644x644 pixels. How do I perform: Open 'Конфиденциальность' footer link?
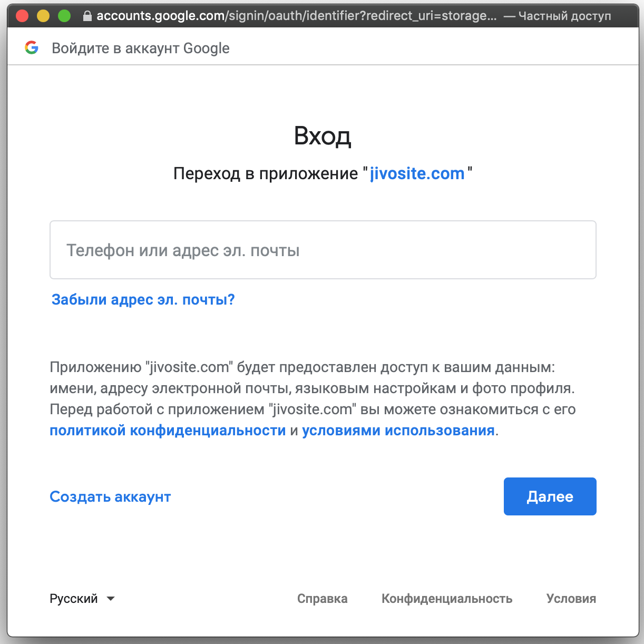447,599
